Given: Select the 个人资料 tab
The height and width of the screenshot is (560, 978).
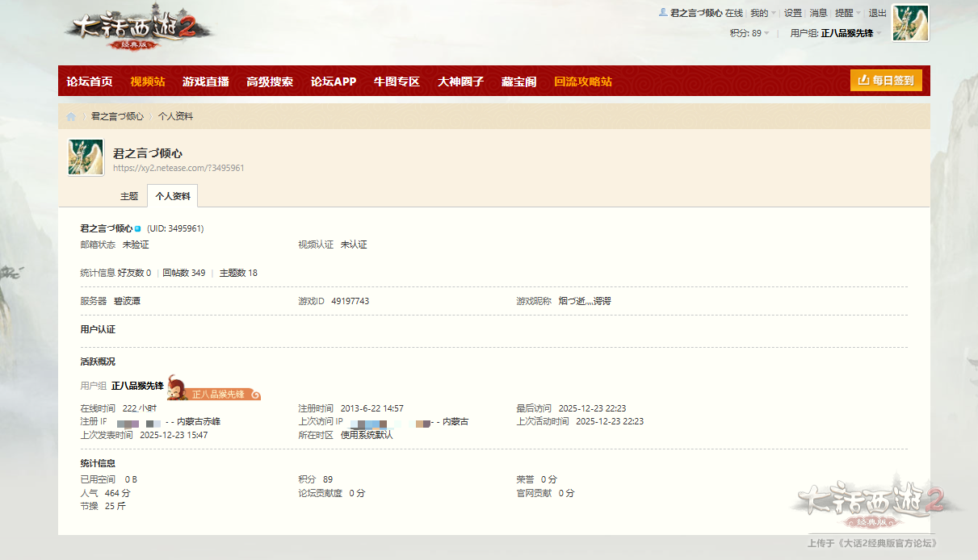Looking at the screenshot, I should click(x=173, y=196).
